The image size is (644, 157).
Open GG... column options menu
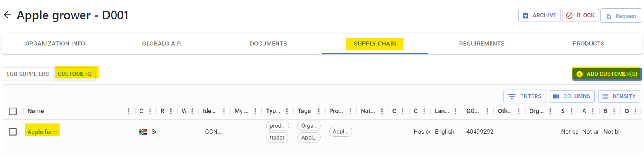(x=487, y=111)
